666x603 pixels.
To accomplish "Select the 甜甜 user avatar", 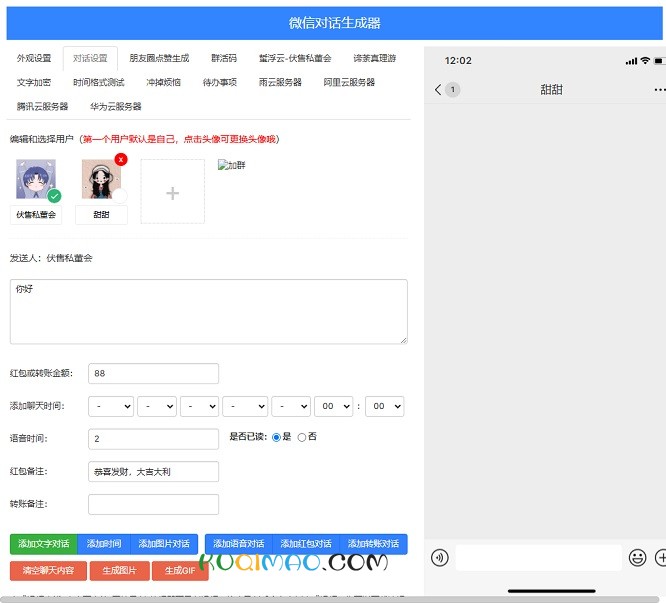I will (x=101, y=179).
